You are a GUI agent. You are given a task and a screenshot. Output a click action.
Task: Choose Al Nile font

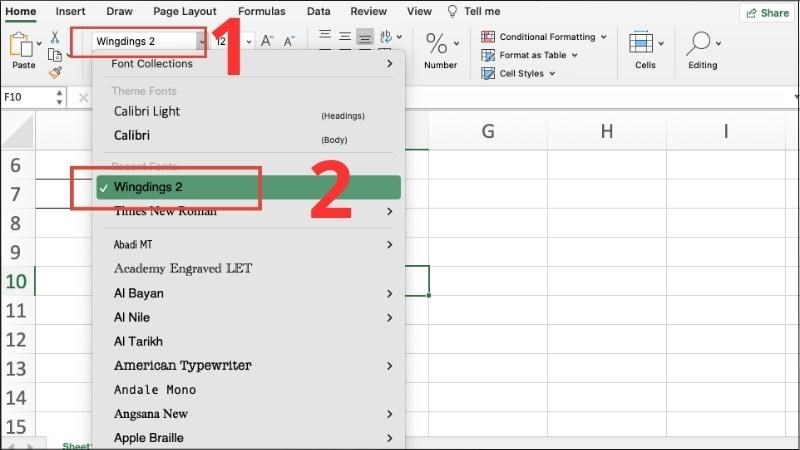tap(248, 317)
